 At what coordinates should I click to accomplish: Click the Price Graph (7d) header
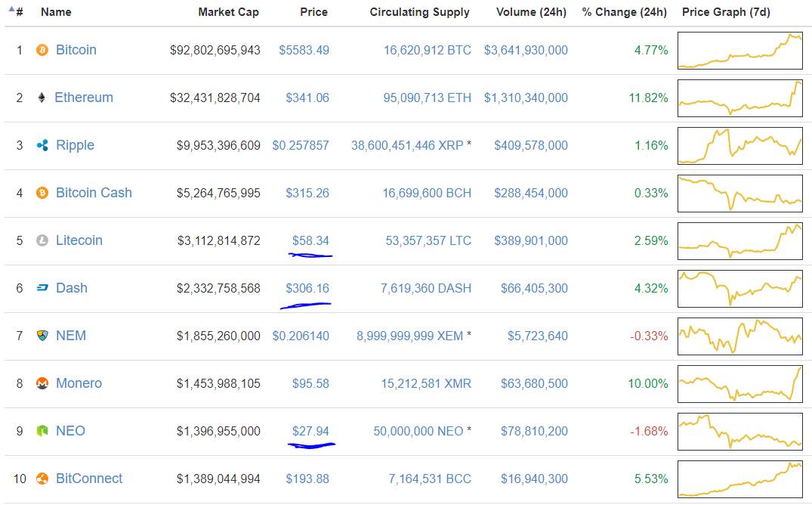726,12
